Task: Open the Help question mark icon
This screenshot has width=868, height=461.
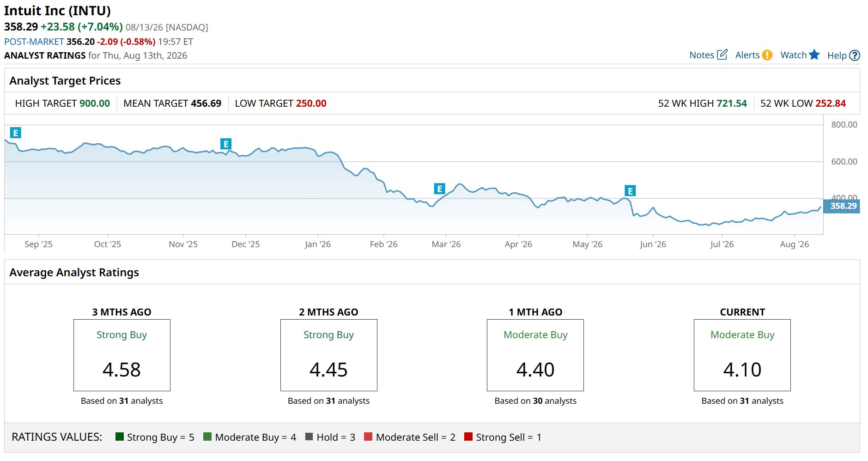Action: (855, 55)
